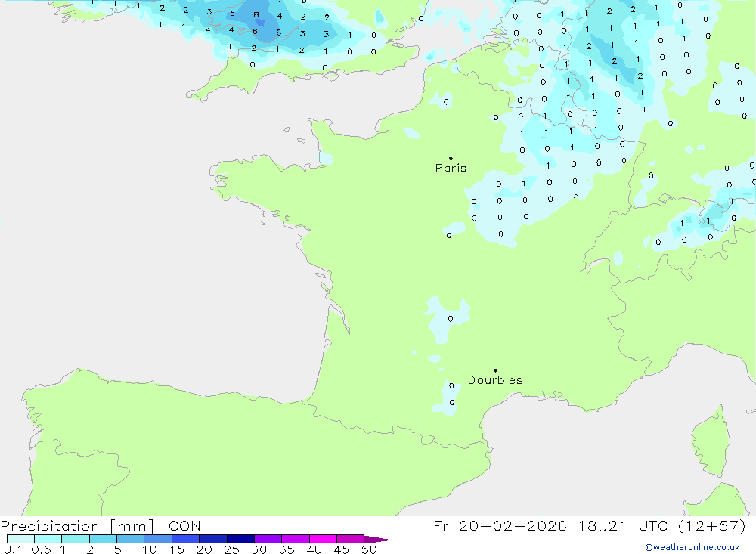Click the Dourbies location marker dot
The width and height of the screenshot is (756, 554).
click(495, 370)
